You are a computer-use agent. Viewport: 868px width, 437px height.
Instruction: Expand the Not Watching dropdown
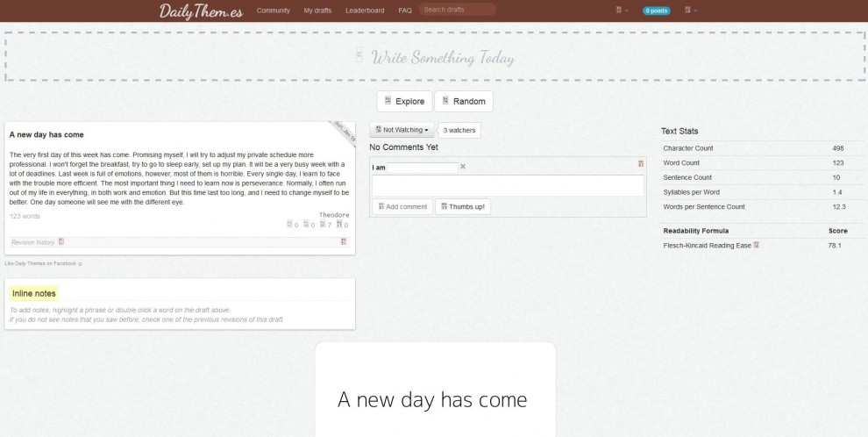[402, 130]
